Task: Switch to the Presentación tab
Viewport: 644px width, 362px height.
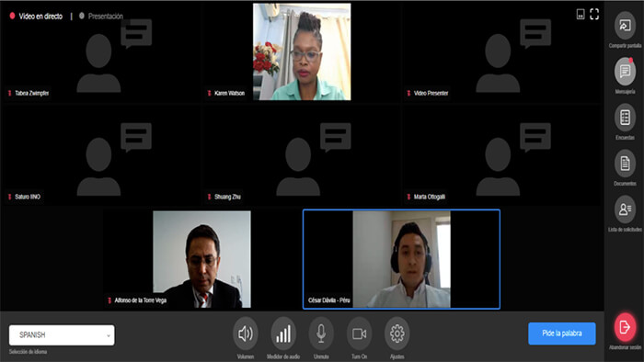Action: 101,16
